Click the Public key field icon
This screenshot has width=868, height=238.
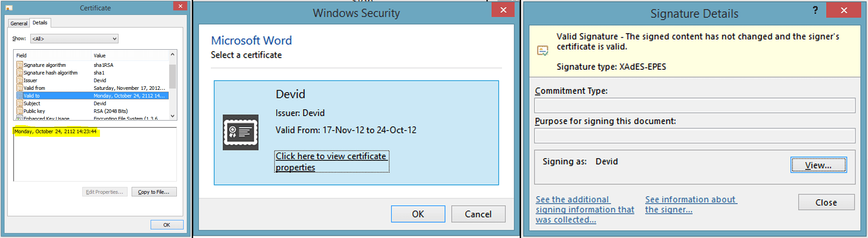pos(19,111)
